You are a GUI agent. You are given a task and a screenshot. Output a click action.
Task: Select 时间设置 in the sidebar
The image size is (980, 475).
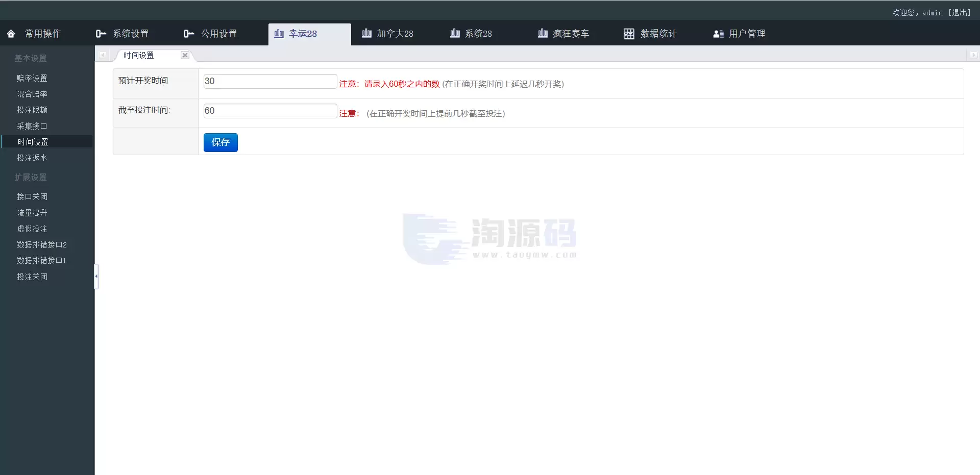tap(33, 142)
